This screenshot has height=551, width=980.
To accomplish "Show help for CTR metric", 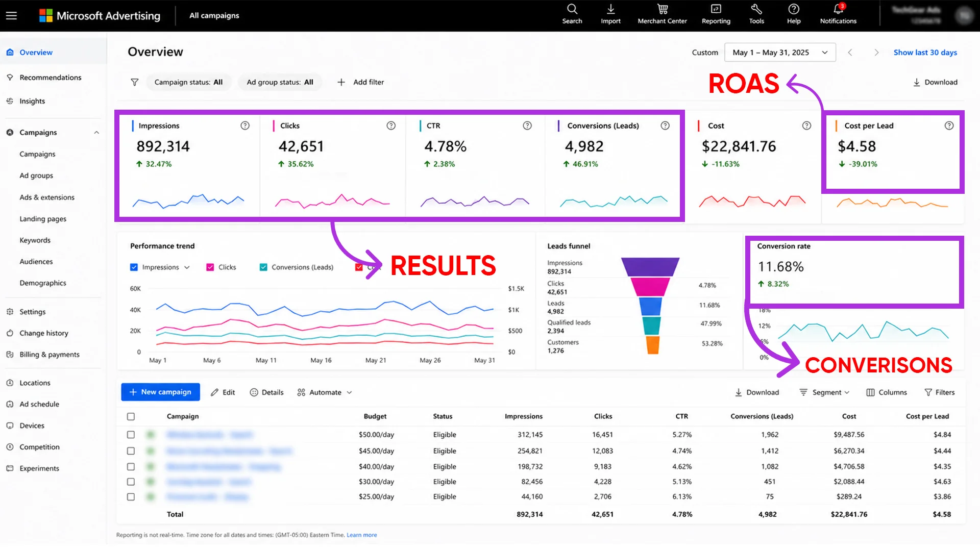I will coord(527,126).
